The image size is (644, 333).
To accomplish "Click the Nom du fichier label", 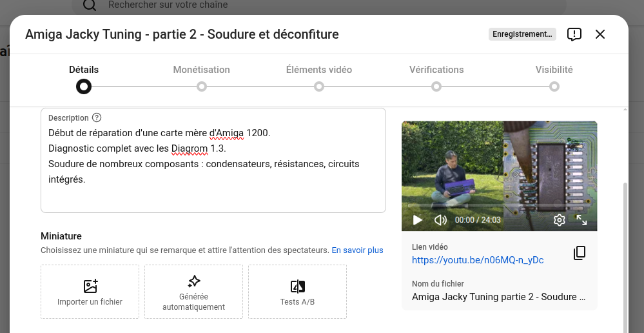I will pos(438,284).
